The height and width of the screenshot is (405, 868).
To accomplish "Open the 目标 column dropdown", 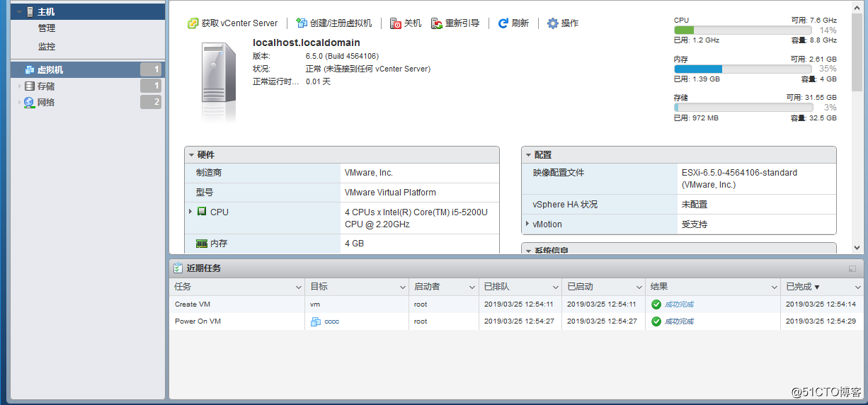I will (x=401, y=287).
